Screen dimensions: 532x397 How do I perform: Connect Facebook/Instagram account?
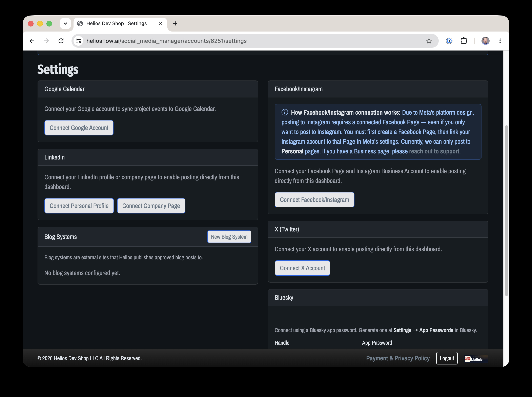[314, 200]
